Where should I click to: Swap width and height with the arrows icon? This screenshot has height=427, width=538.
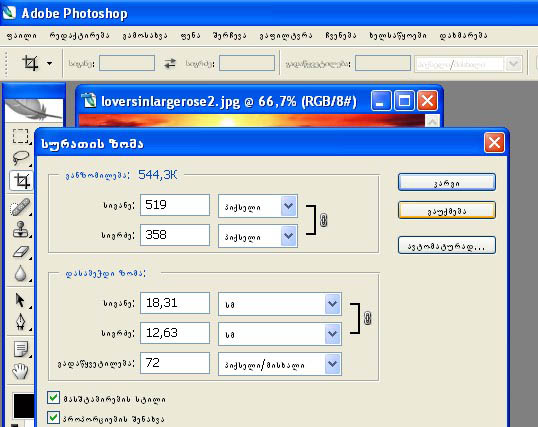170,63
